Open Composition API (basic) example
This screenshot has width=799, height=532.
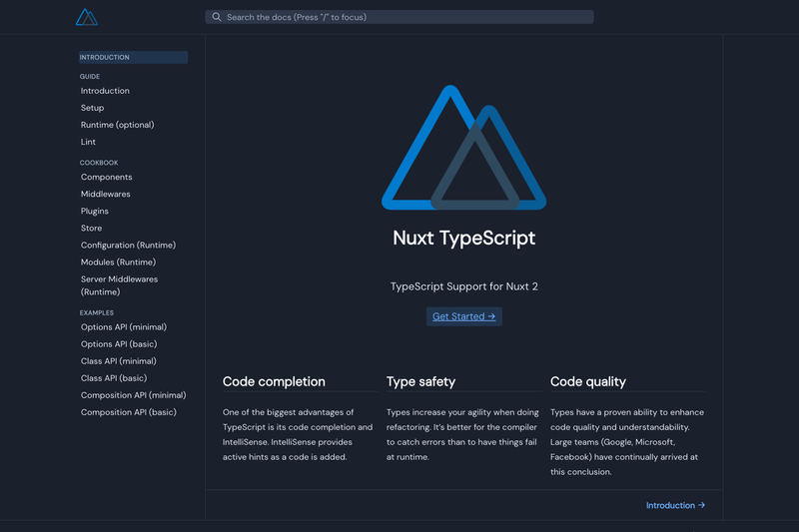129,412
